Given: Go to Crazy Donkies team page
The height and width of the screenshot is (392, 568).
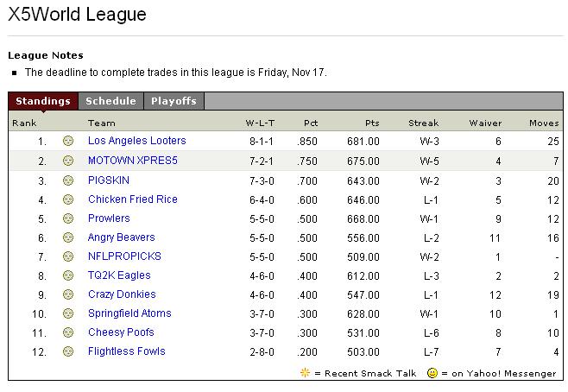Looking at the screenshot, I should click(123, 294).
